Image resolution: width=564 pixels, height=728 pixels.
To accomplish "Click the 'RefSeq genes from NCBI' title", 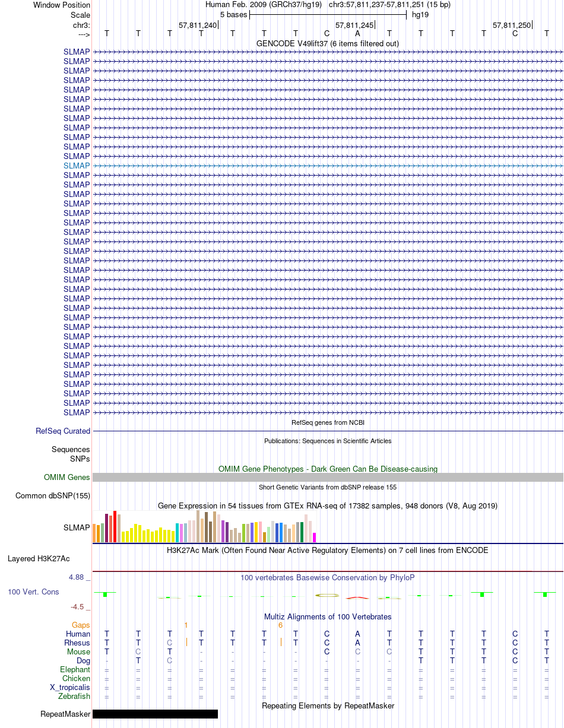I will click(x=328, y=422).
